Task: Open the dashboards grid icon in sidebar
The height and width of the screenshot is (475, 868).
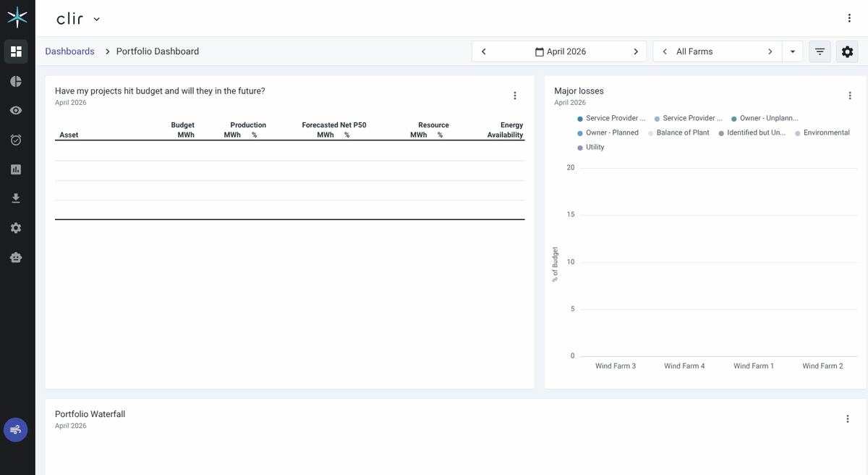Action: [16, 51]
